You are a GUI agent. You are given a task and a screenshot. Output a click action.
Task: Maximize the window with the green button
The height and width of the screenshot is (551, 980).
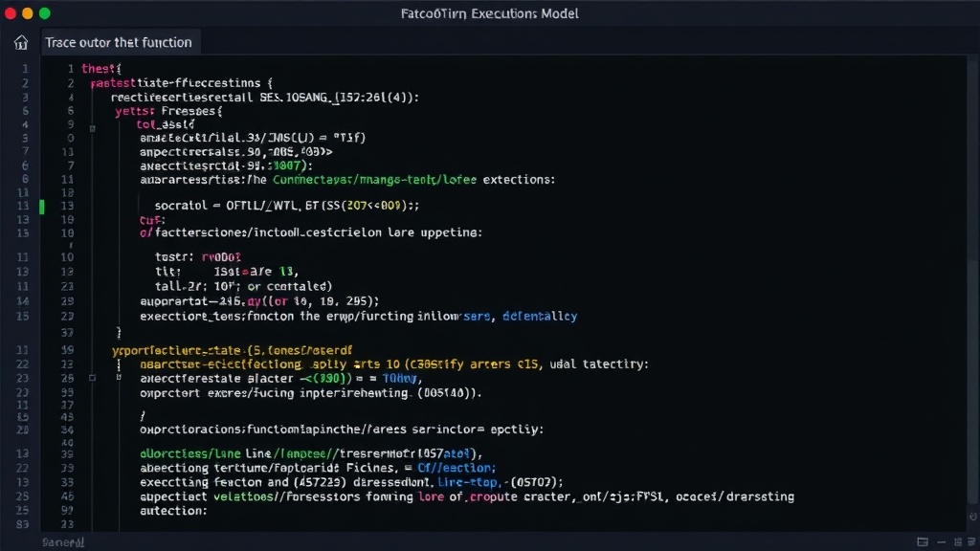pyautogui.click(x=45, y=13)
